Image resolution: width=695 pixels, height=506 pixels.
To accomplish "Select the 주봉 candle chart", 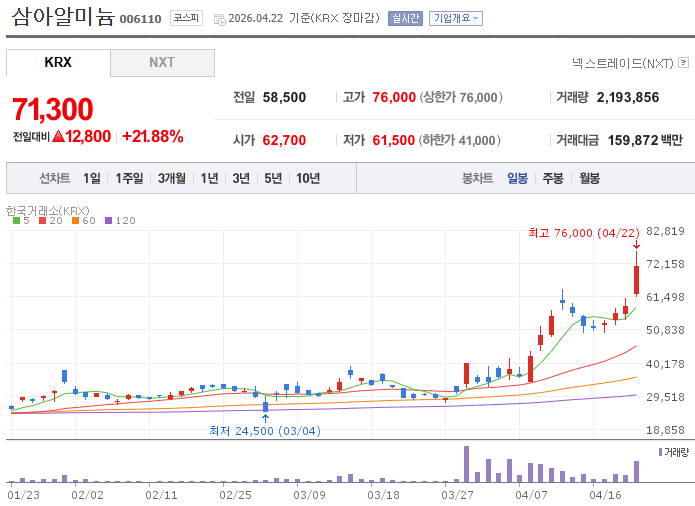I will coord(553,178).
